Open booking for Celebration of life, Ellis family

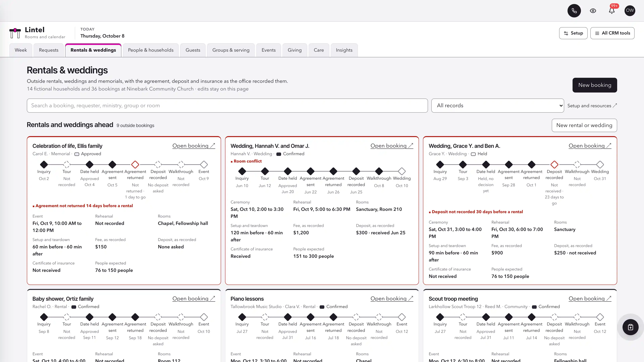coord(194,146)
